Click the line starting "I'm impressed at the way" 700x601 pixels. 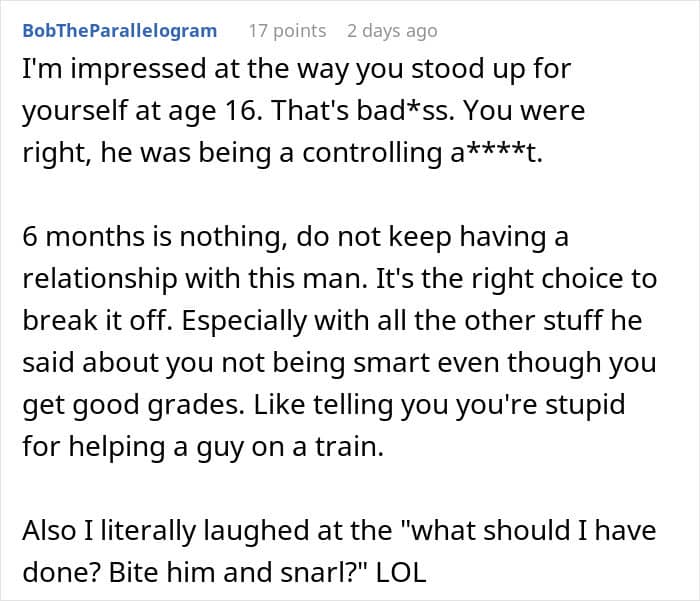coord(296,69)
